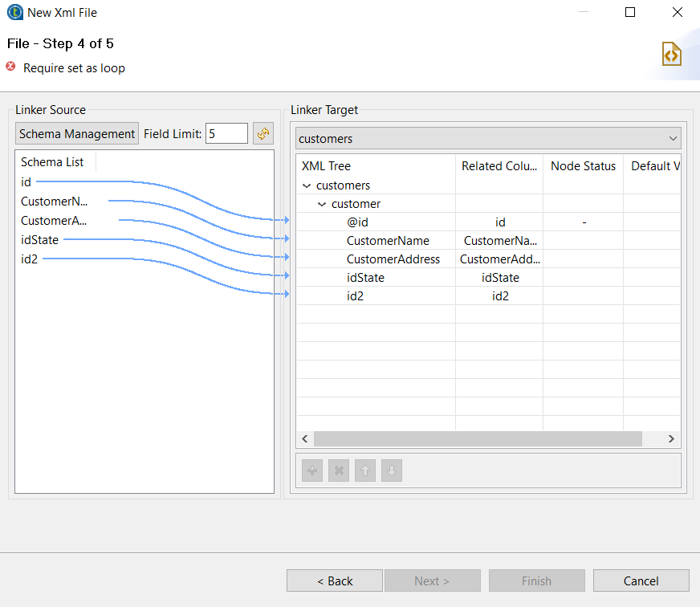The image size is (700, 607).
Task: Go back with the Back button
Action: tap(335, 581)
